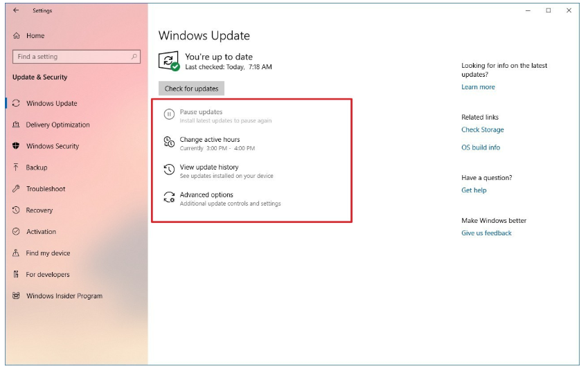Open the OS build info link
The width and height of the screenshot is (588, 371).
pos(481,147)
